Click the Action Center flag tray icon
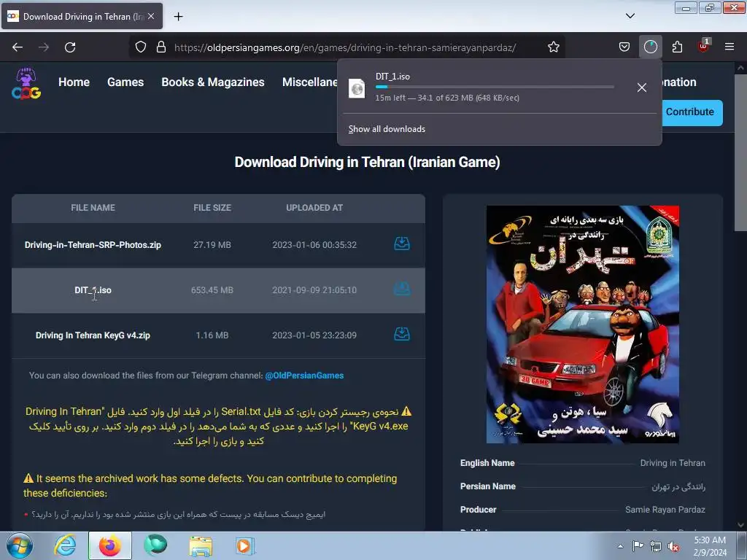The image size is (747, 560). 638,546
